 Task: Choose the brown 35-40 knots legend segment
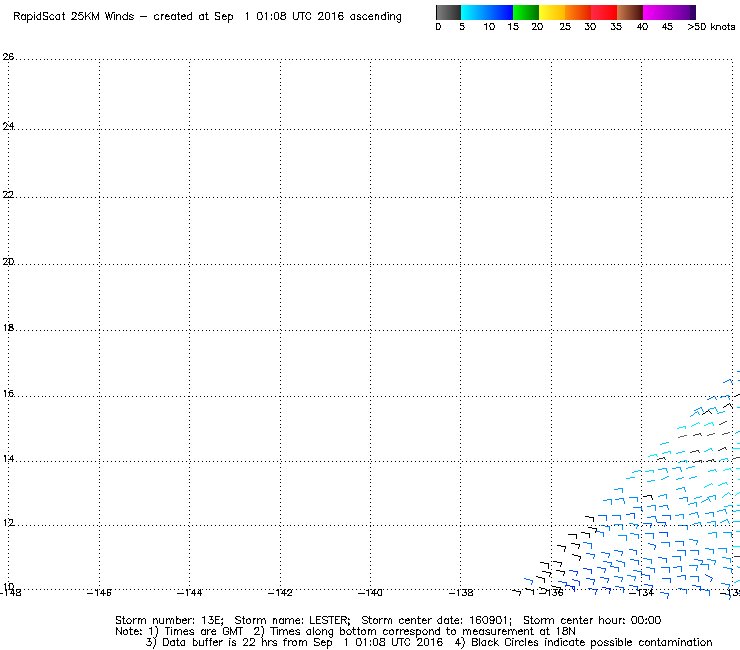630,12
